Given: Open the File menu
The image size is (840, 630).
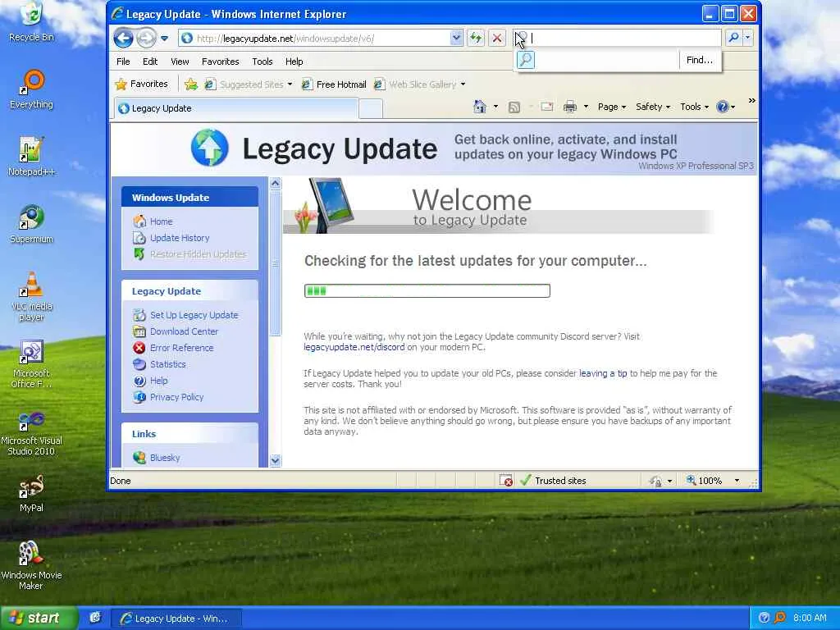Looking at the screenshot, I should (x=123, y=62).
